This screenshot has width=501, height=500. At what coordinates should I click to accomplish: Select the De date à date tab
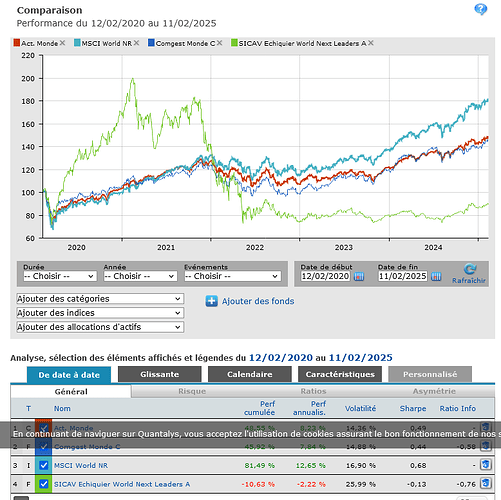pos(69,375)
